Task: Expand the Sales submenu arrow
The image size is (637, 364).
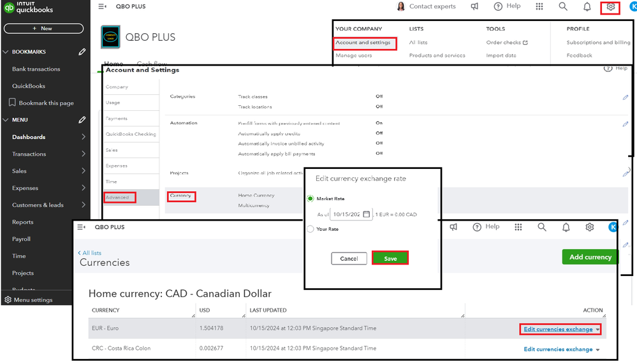Action: coord(84,171)
